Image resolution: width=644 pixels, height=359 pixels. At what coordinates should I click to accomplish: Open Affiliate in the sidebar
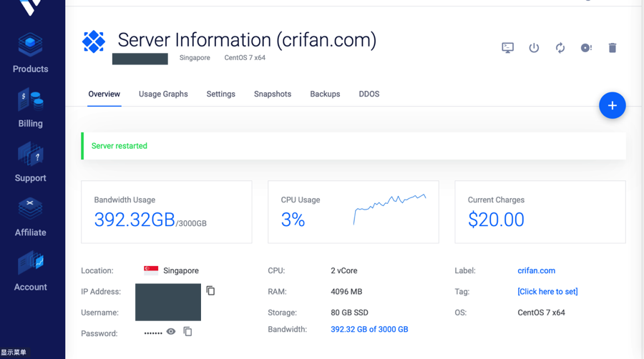click(31, 217)
